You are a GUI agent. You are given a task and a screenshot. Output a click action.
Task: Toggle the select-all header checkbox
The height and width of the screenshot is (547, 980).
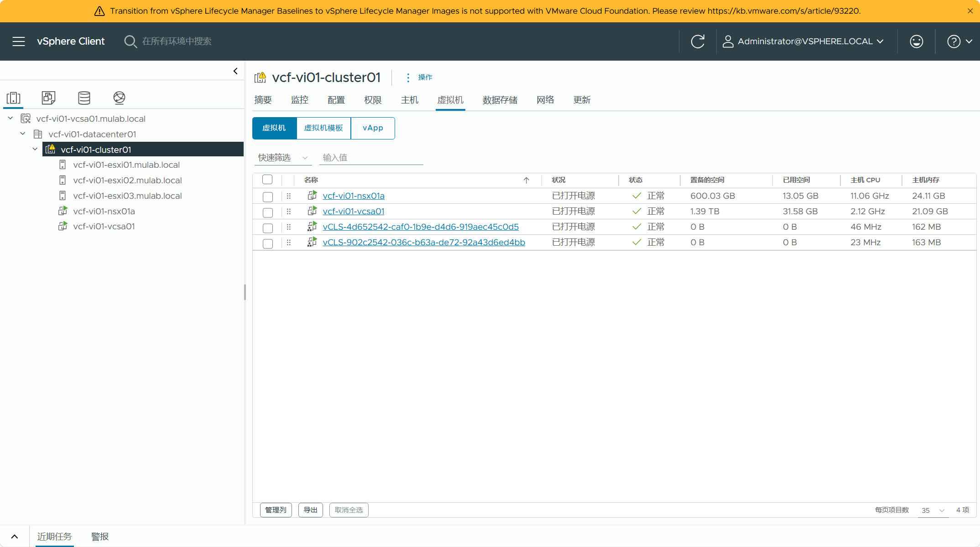(267, 180)
